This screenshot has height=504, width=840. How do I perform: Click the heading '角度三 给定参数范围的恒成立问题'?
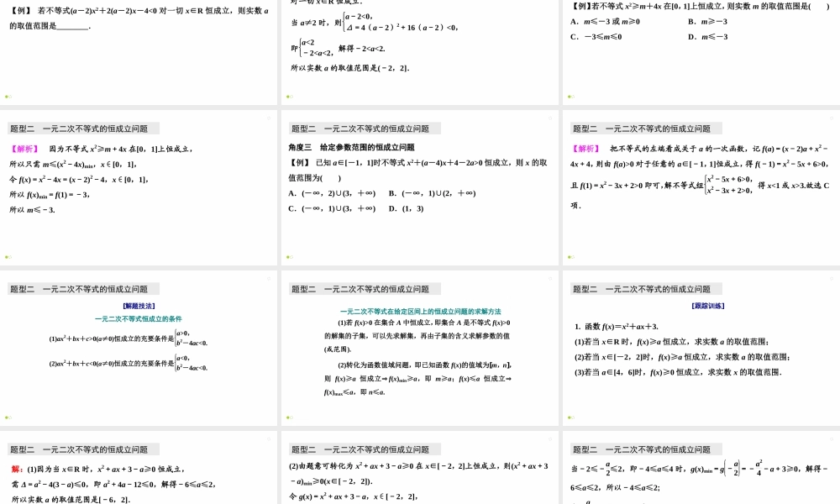click(x=351, y=147)
